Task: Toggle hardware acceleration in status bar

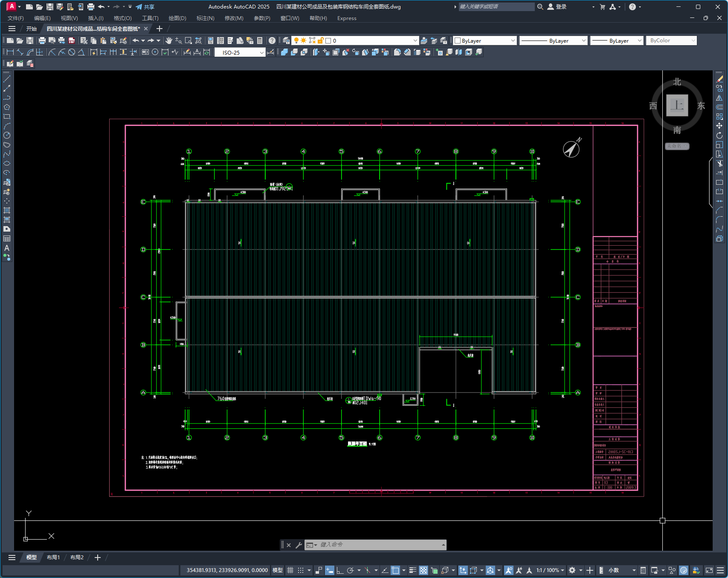Action: coord(684,570)
